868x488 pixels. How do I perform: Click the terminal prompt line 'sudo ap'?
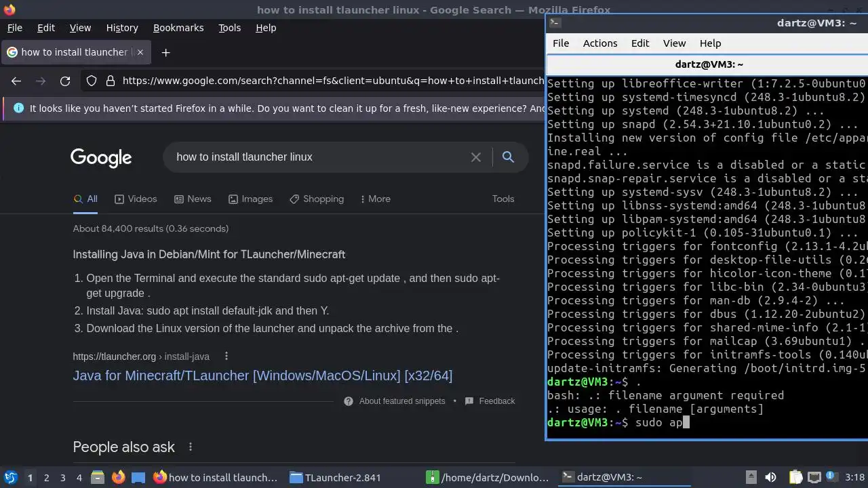tap(618, 423)
